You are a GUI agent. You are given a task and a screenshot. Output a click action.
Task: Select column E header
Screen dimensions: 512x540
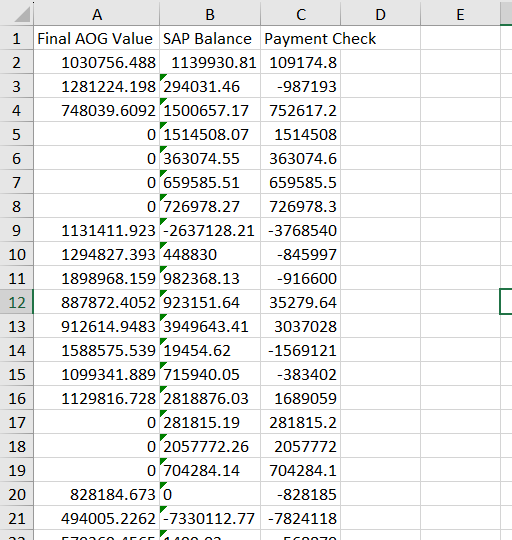coord(460,14)
